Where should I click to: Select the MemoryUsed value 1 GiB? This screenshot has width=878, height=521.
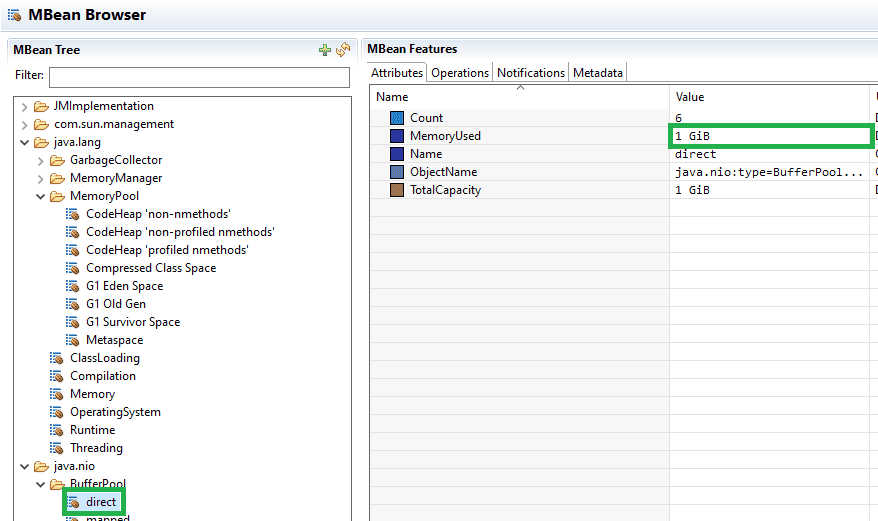coord(693,136)
